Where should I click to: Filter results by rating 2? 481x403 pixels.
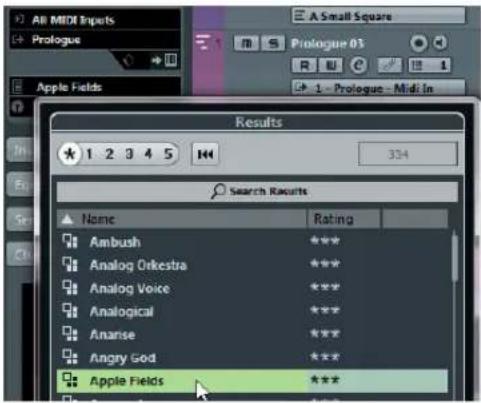pyautogui.click(x=109, y=154)
